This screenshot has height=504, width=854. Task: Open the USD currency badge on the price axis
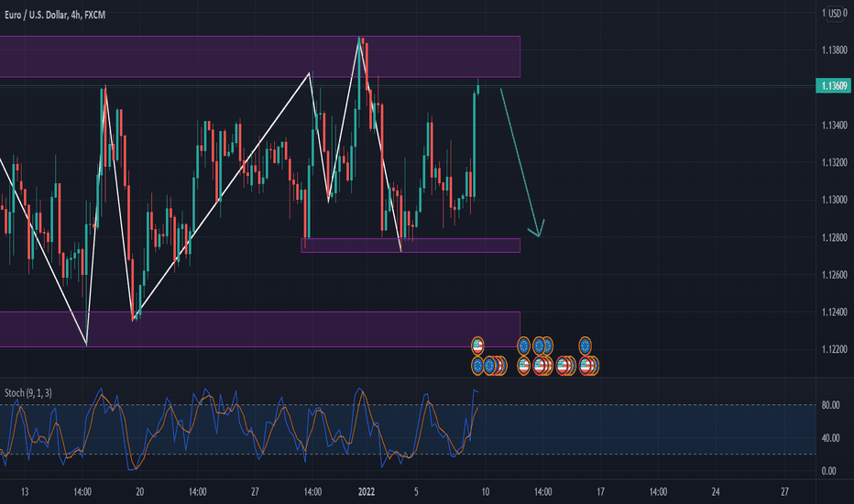[x=835, y=13]
